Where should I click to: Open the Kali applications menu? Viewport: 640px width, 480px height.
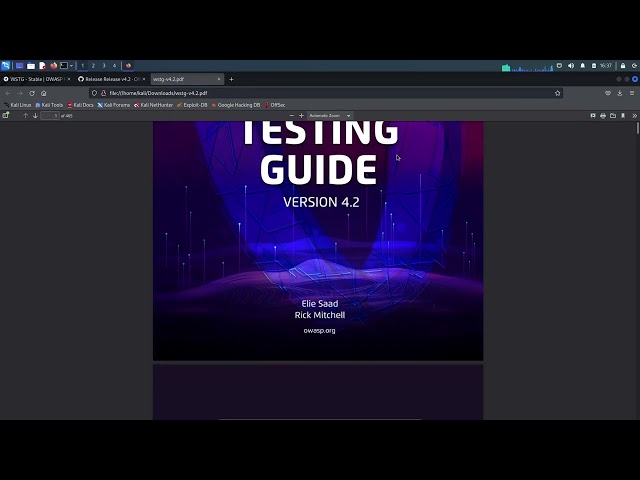[x=6, y=66]
